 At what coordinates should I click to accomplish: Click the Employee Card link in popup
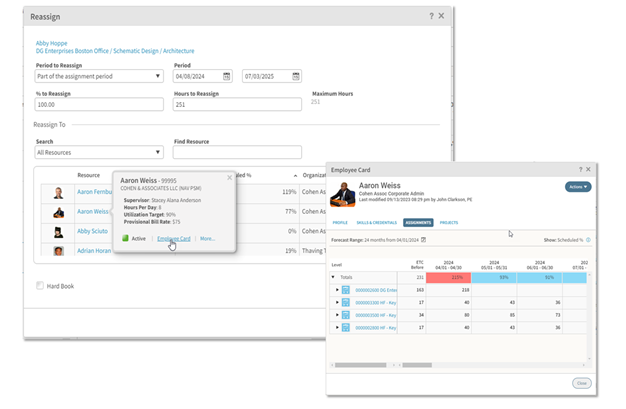coord(173,239)
